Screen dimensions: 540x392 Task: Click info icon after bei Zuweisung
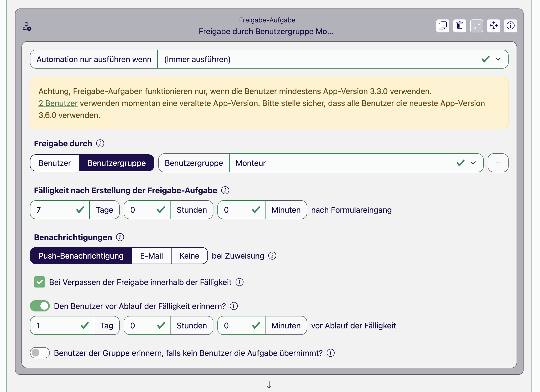click(x=272, y=256)
